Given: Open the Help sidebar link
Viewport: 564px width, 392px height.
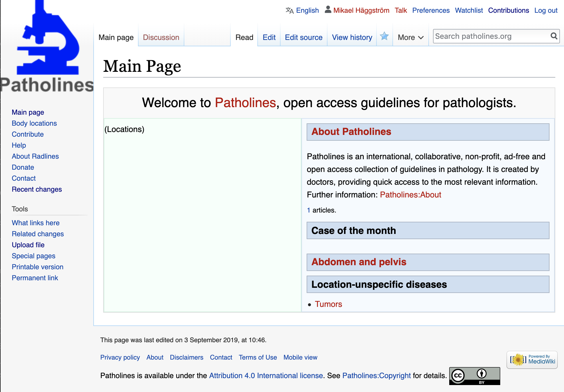Looking at the screenshot, I should tap(19, 145).
